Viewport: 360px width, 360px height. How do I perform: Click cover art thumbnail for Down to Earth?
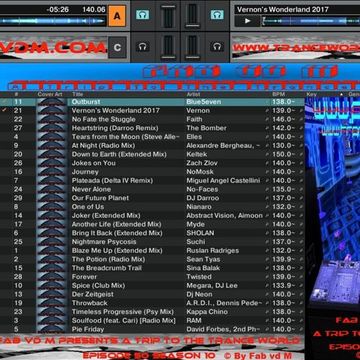[52, 154]
